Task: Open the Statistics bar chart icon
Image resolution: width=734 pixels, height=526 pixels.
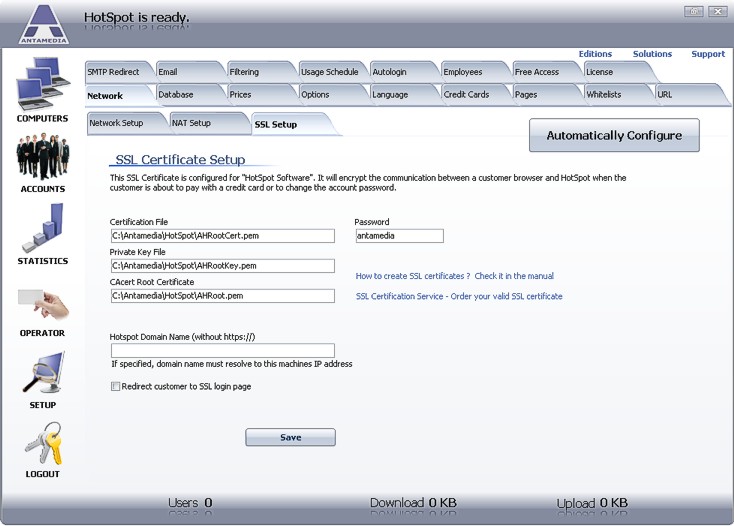Action: 43,228
